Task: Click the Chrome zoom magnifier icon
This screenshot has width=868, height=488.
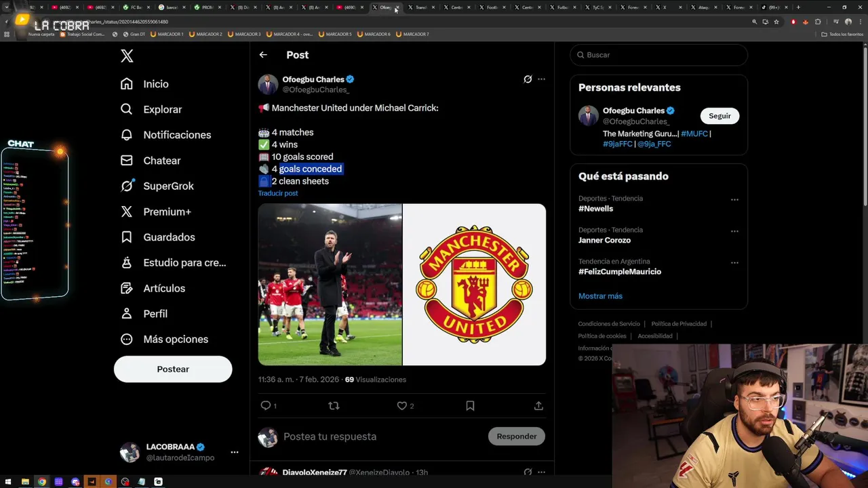Action: click(755, 22)
